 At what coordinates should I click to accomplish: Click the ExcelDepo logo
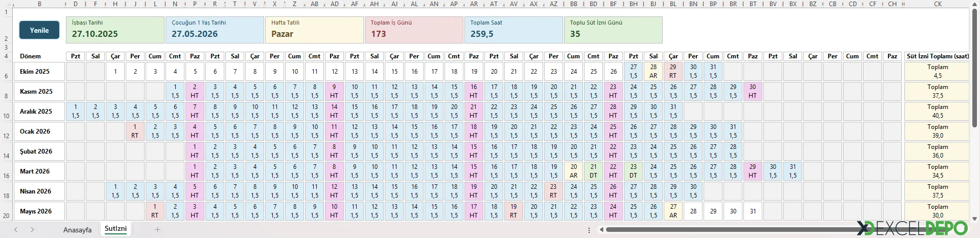pos(912,228)
